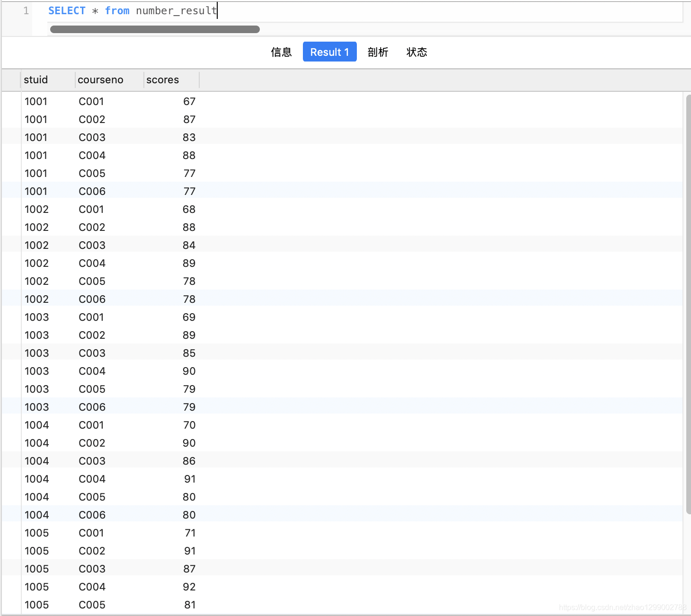Select the C003 cell in the 1001 row

point(92,138)
